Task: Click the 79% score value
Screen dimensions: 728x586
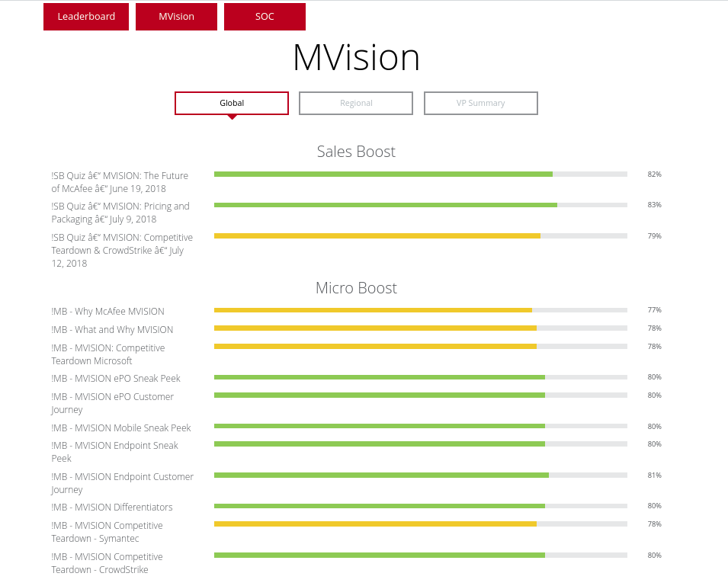Action: tap(654, 236)
